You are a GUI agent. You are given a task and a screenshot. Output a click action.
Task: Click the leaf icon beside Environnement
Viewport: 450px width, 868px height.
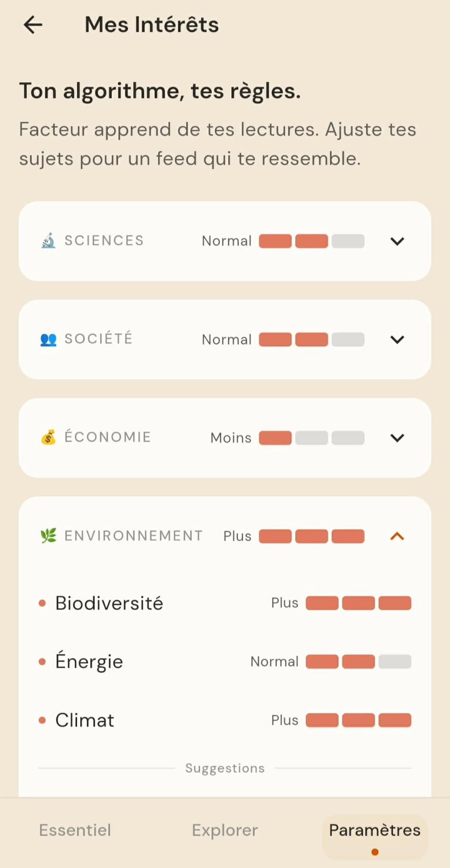(48, 536)
